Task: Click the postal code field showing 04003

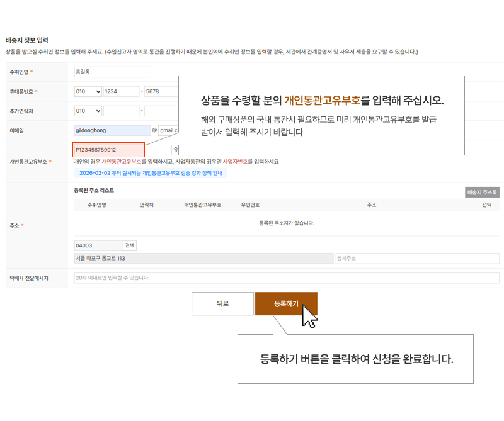Action: (x=98, y=245)
